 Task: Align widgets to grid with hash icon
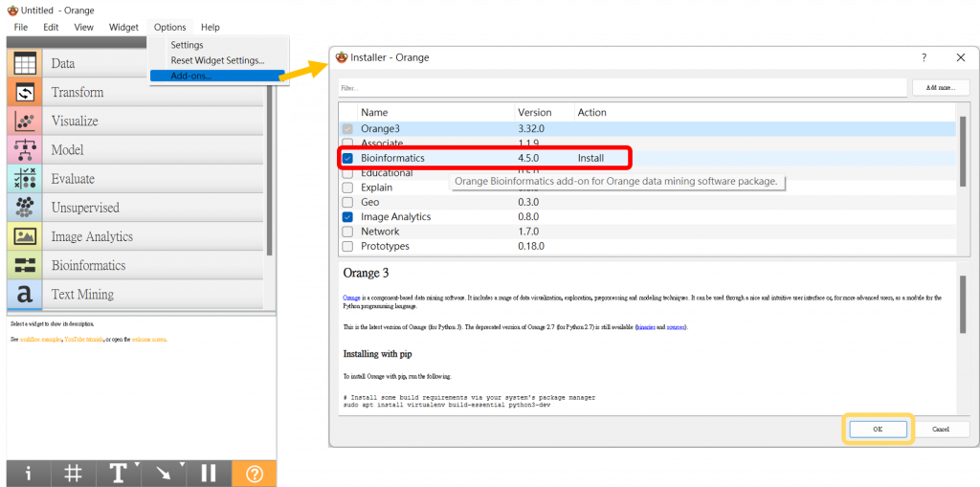[x=73, y=474]
